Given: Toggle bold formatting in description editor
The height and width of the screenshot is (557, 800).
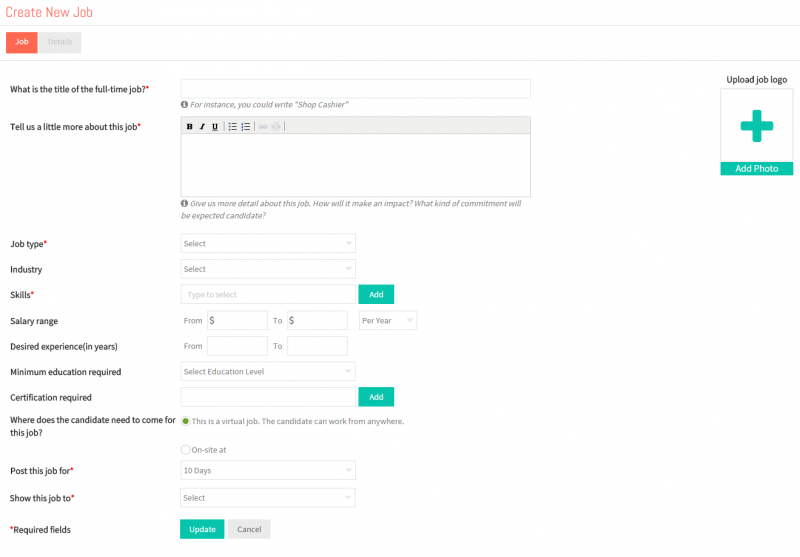Looking at the screenshot, I should (x=189, y=126).
